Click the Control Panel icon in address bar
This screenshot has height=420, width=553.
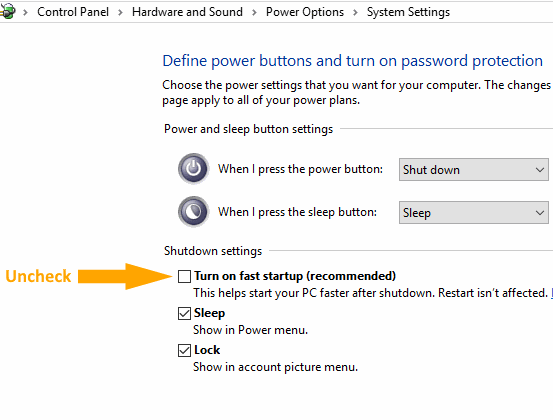(x=7, y=11)
